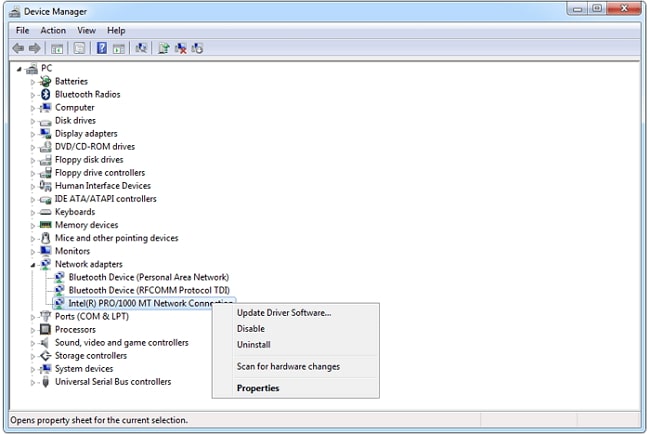Close the Device Manager window

coord(624,8)
